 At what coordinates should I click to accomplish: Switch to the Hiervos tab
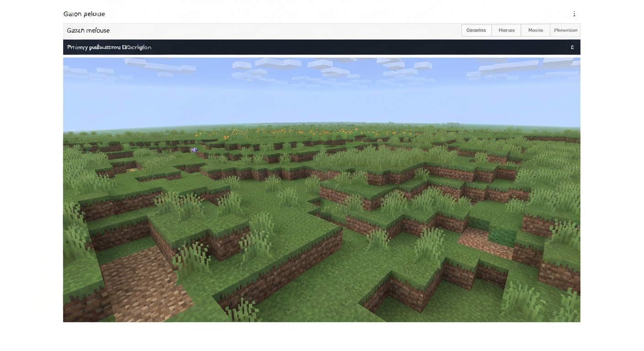506,30
